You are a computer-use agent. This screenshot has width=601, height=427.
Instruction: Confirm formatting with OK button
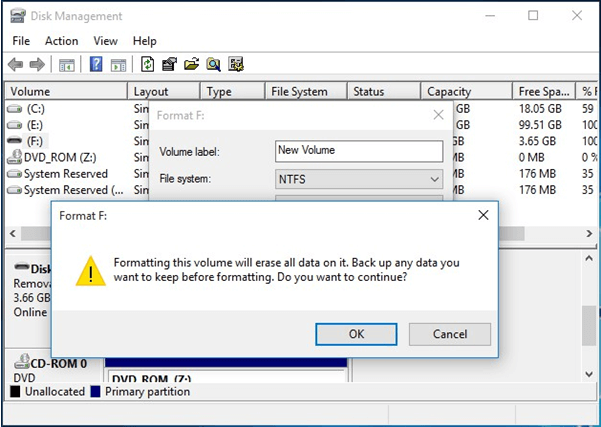[356, 334]
